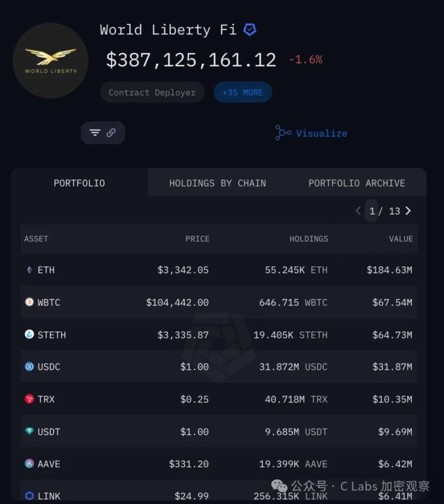The image size is (444, 504).
Task: Open the filter icon button
Action: click(95, 133)
